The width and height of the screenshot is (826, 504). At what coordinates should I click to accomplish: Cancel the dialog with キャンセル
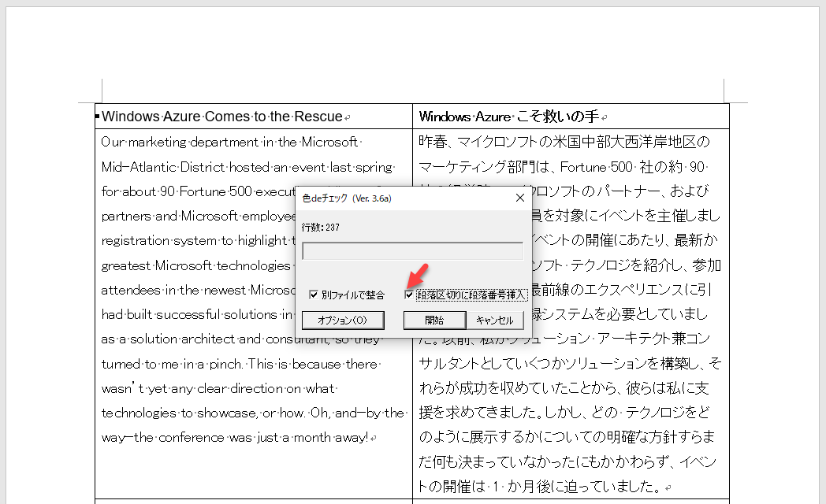click(495, 321)
